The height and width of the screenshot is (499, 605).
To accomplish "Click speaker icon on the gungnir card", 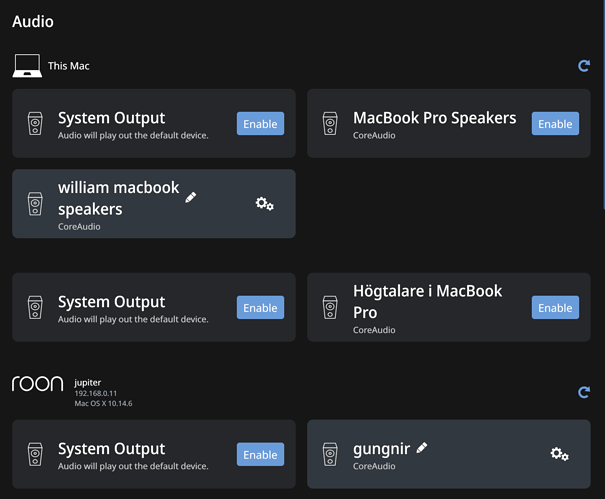I will pos(330,454).
